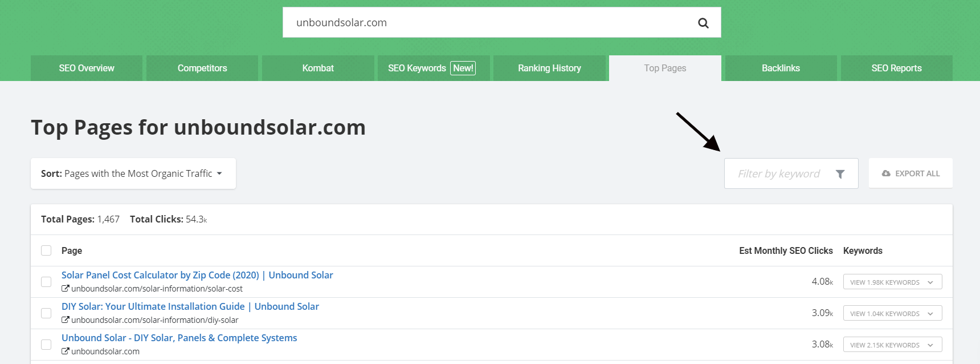
Task: Select the Ranking History tab
Action: [x=549, y=68]
